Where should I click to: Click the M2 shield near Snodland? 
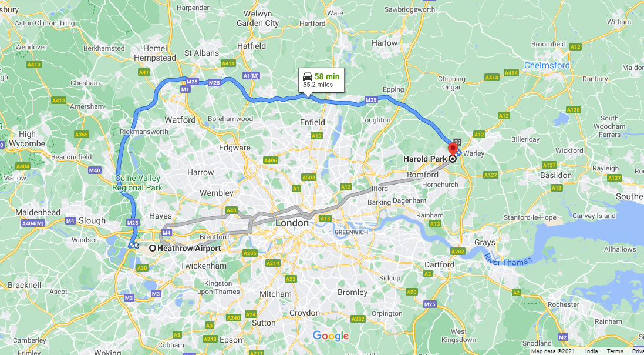(x=562, y=337)
